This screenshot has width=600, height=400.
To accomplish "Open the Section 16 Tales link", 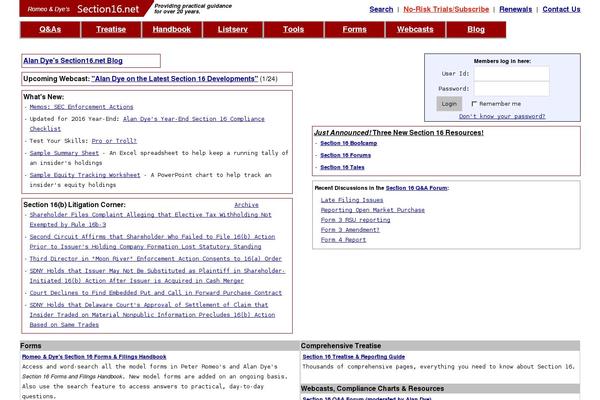I will point(342,167).
